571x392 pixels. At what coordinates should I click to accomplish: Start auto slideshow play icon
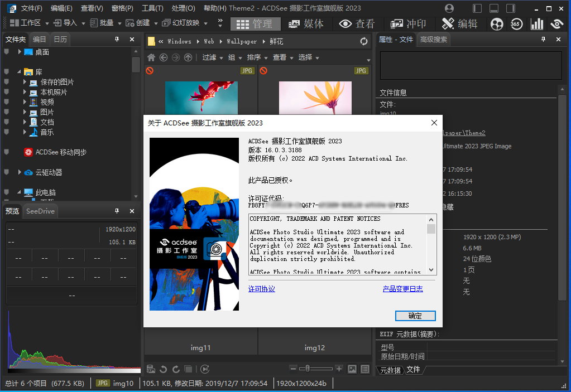tap(205, 369)
